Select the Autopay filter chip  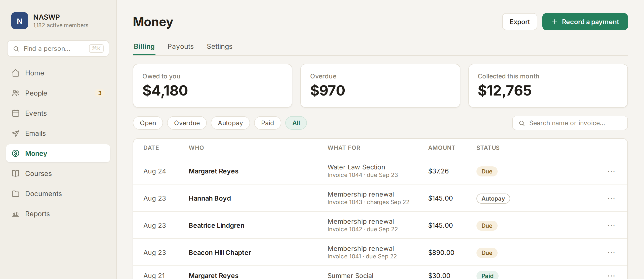[x=230, y=123]
